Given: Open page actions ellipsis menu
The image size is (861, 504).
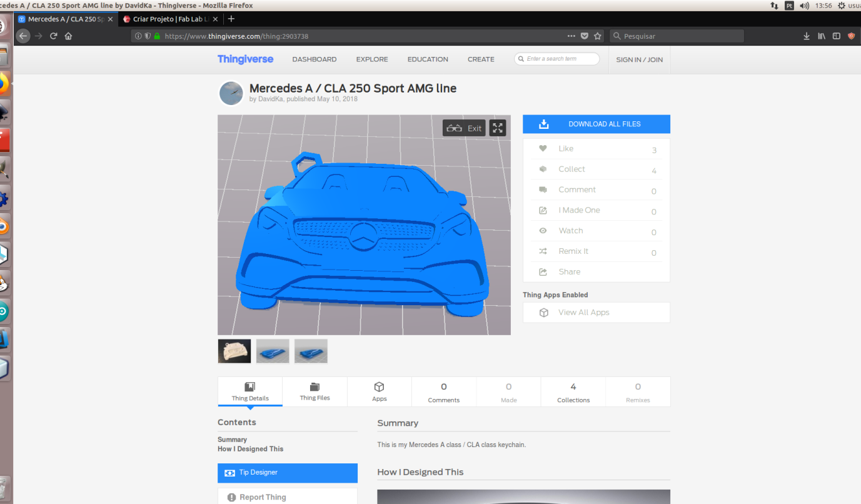Looking at the screenshot, I should tap(571, 36).
